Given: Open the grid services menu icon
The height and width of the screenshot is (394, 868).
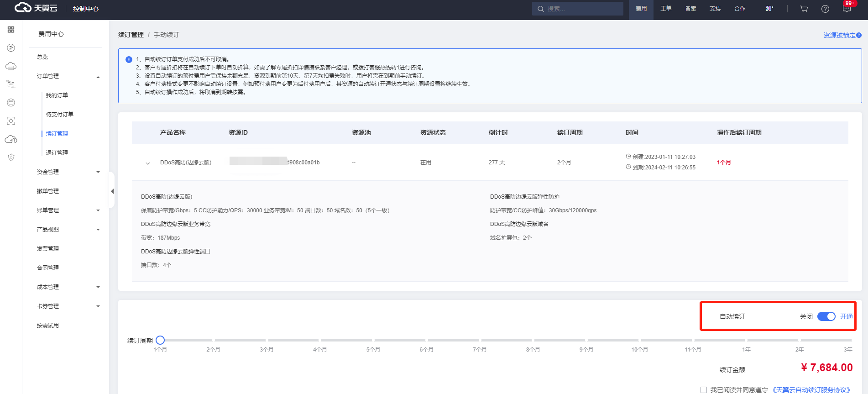Looking at the screenshot, I should click(x=11, y=30).
